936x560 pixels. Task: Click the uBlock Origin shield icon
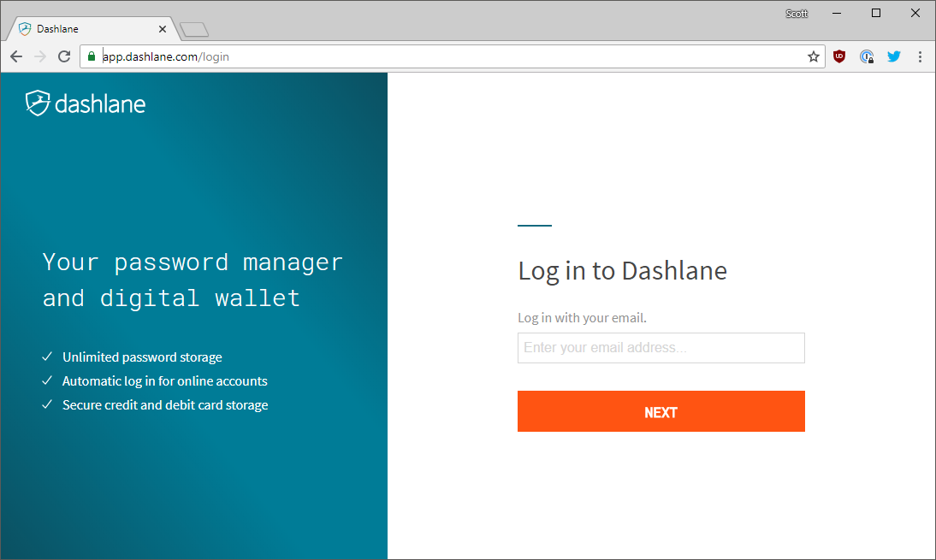click(838, 56)
